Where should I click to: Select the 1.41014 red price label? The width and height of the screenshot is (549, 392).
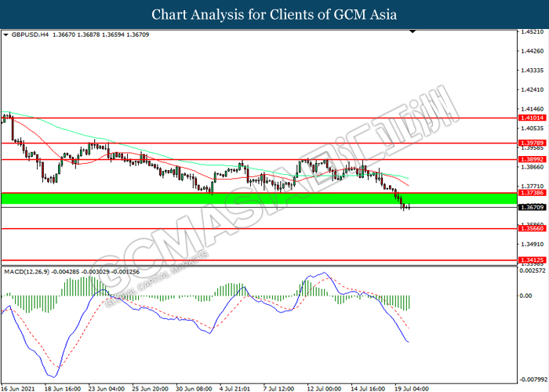[x=529, y=118]
